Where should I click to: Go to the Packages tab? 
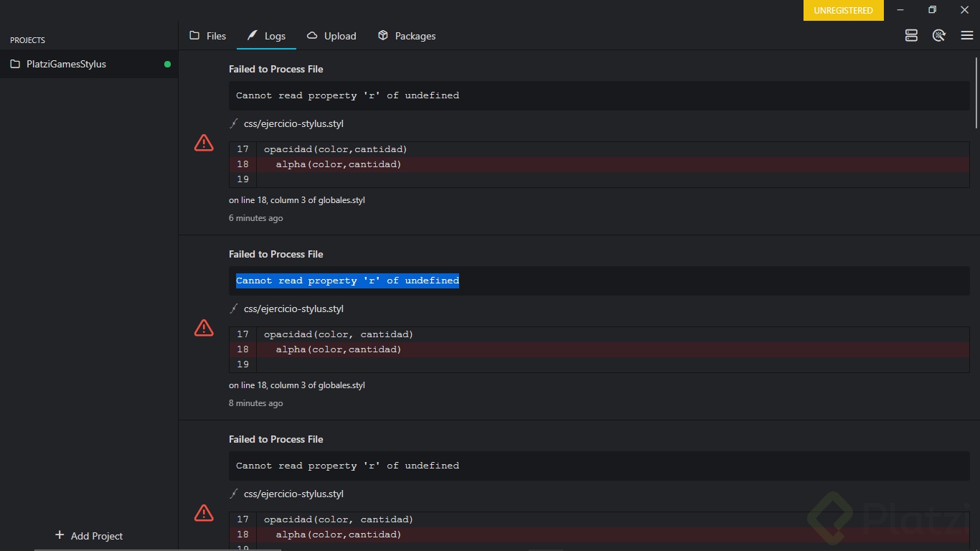[407, 36]
